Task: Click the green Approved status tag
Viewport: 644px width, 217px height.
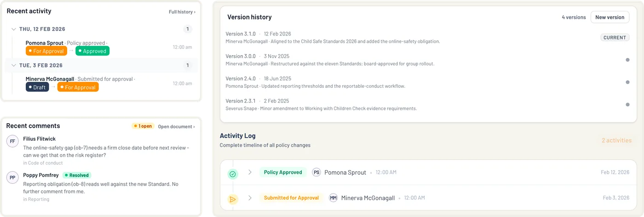Action: click(x=92, y=51)
